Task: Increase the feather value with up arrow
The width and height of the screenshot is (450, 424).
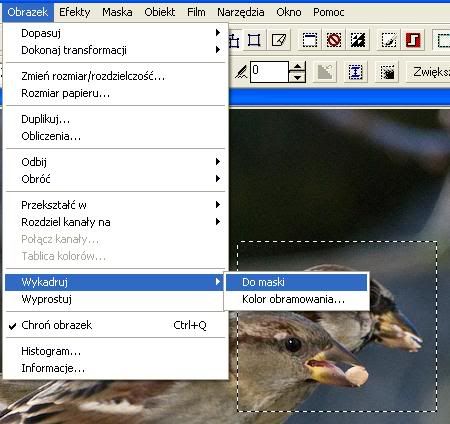Action: [x=297, y=66]
